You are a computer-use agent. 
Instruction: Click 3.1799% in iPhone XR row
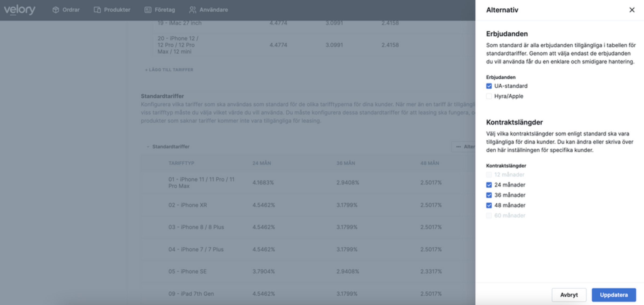[347, 205]
